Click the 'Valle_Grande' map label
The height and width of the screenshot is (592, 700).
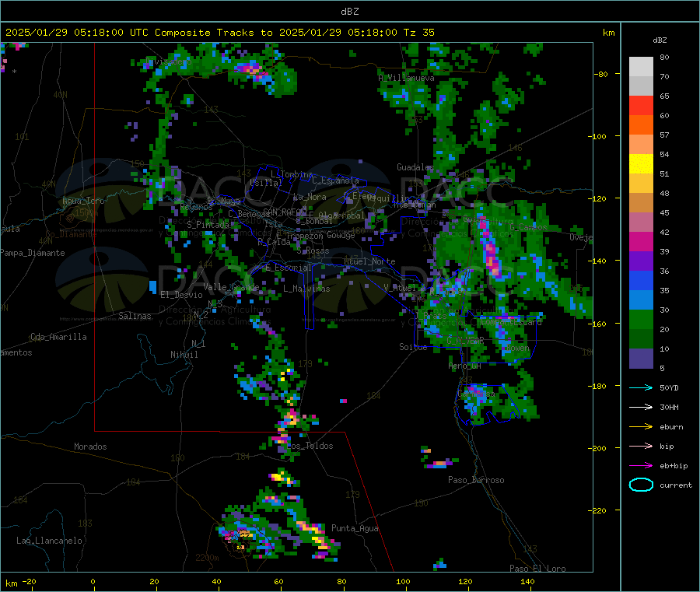click(x=231, y=287)
